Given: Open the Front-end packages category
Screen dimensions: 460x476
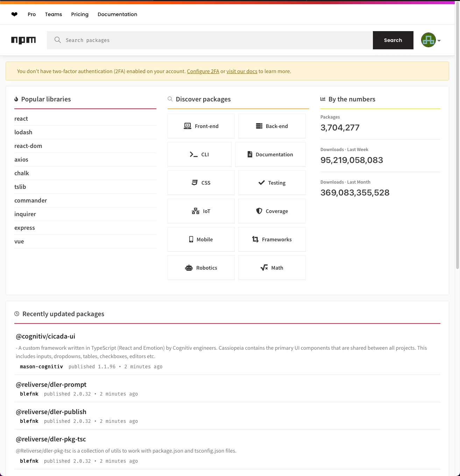Looking at the screenshot, I should [201, 126].
